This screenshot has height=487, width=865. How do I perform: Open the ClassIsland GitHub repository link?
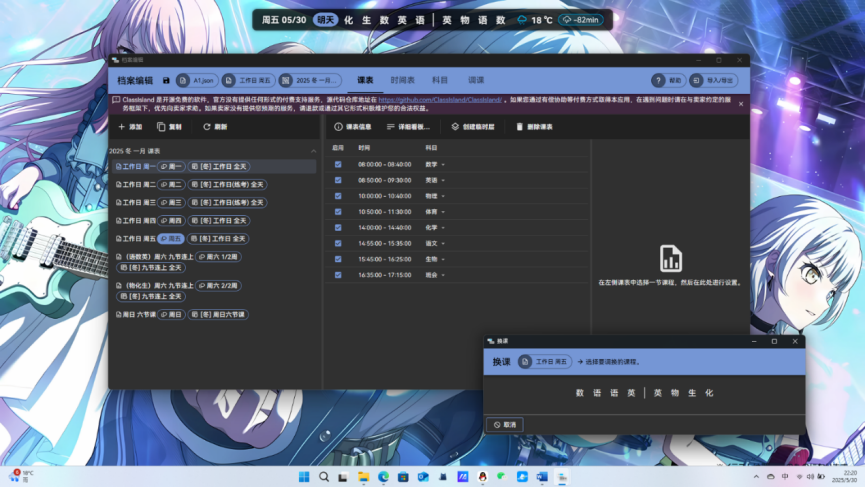[x=440, y=100]
